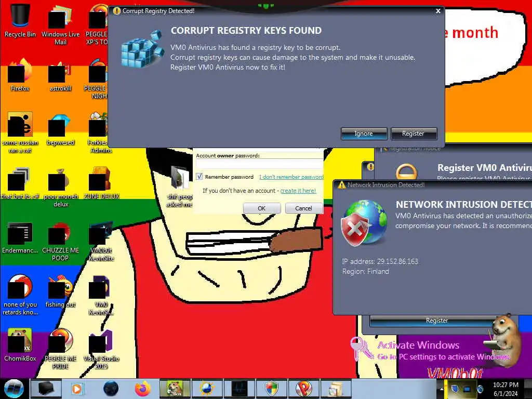Open ZUNE DELUX desktop icon
The image size is (532, 399).
(101, 183)
